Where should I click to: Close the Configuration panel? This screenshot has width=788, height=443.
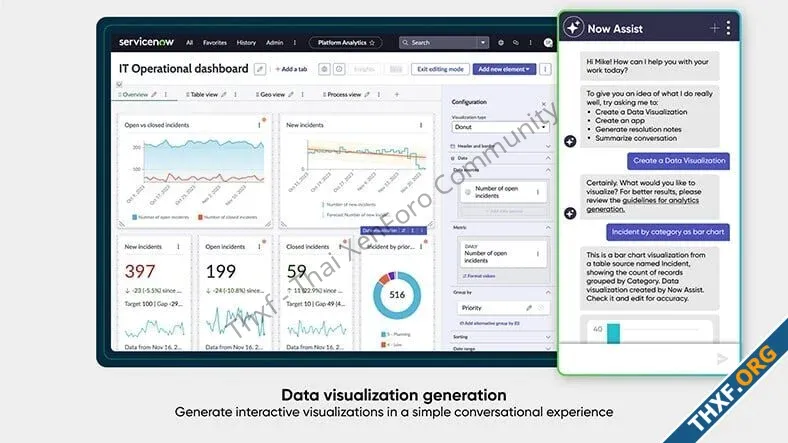[x=544, y=104]
